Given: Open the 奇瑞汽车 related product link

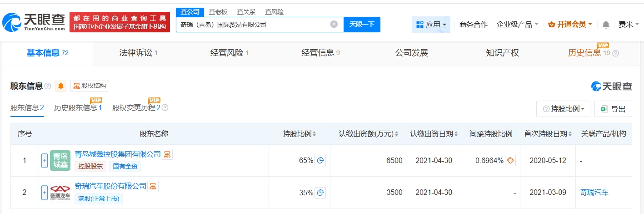Looking at the screenshot, I should pyautogui.click(x=594, y=193).
